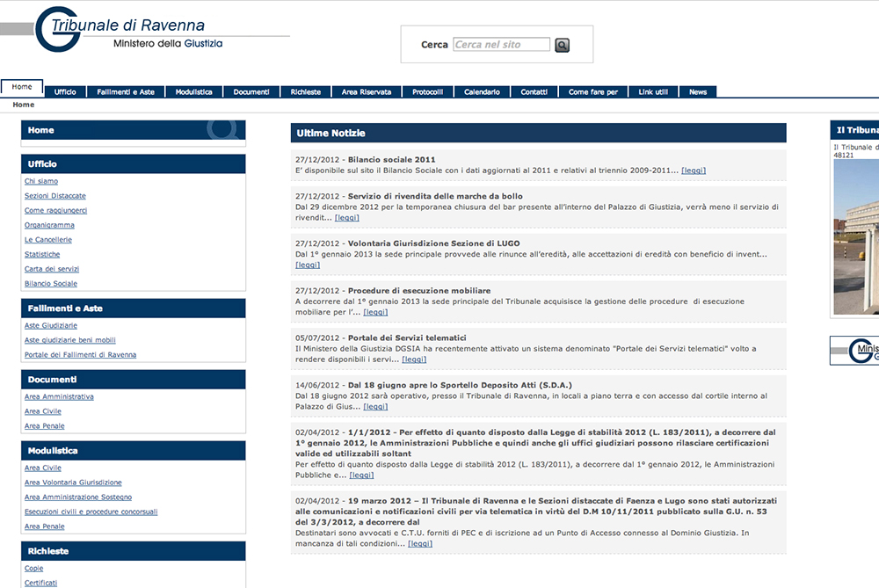Open 'leggi' for marche da bollo news

pyautogui.click(x=347, y=217)
